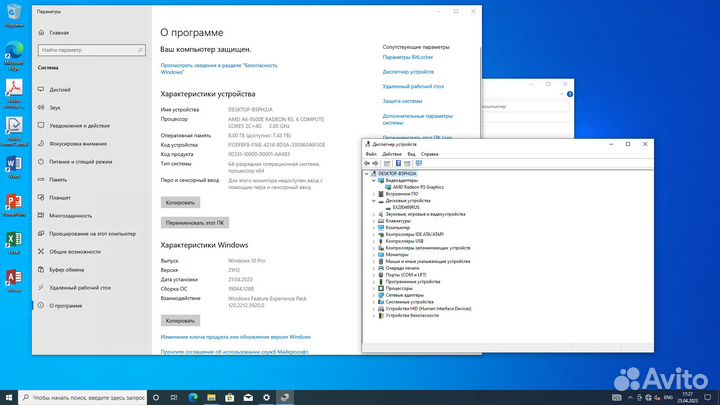
Task: Expand the Порты (COM и LPT) node
Action: coord(374,275)
